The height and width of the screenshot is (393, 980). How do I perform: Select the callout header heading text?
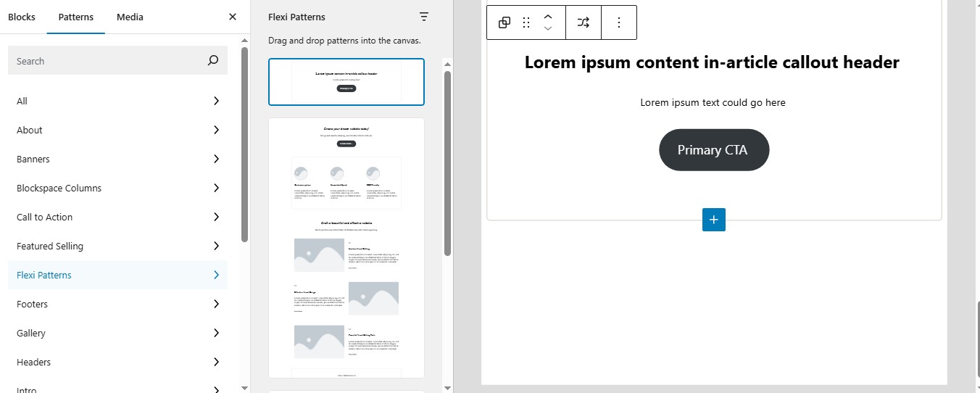point(712,62)
